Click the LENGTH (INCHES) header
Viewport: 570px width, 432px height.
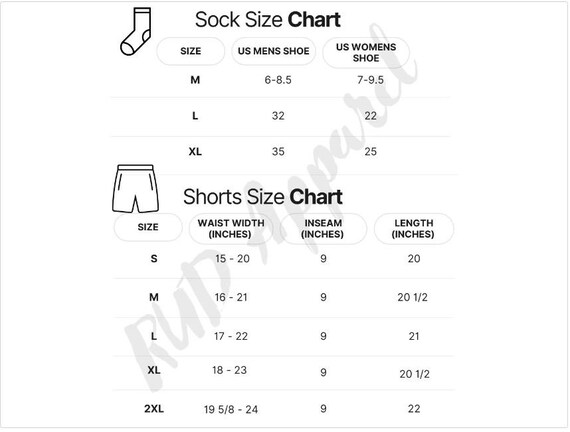coord(413,228)
